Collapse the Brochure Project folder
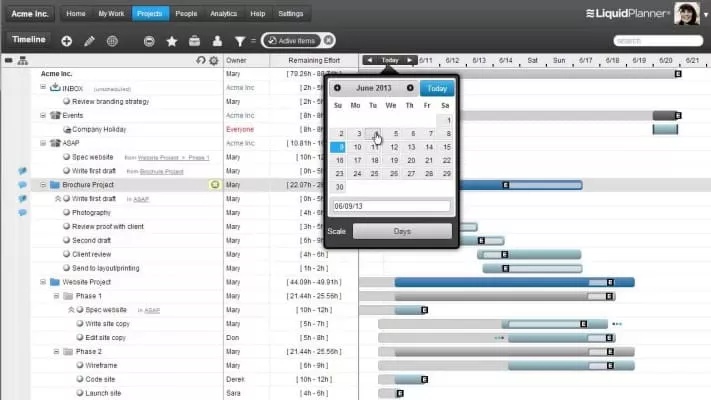 (x=43, y=185)
